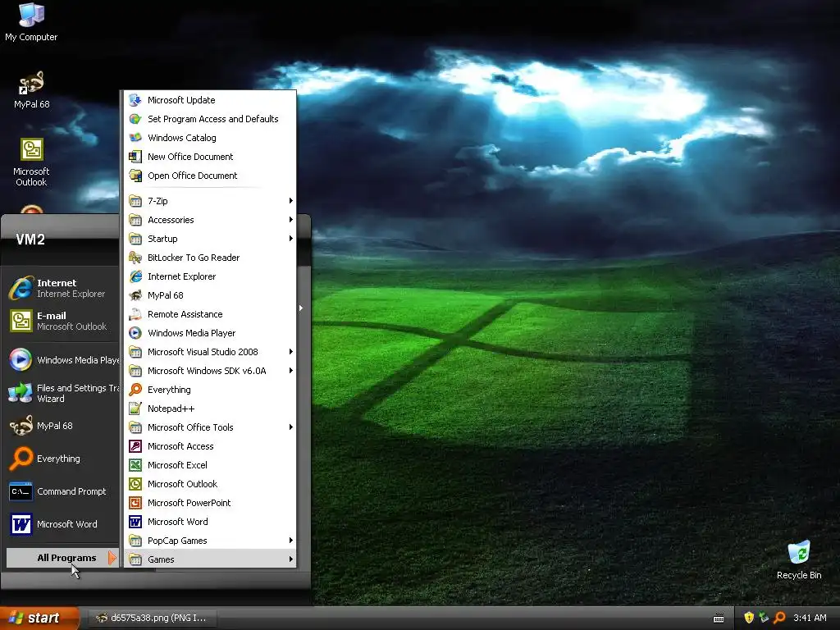Click the Everything magnifier icon in left column
This screenshot has height=630, width=840.
[x=21, y=459]
